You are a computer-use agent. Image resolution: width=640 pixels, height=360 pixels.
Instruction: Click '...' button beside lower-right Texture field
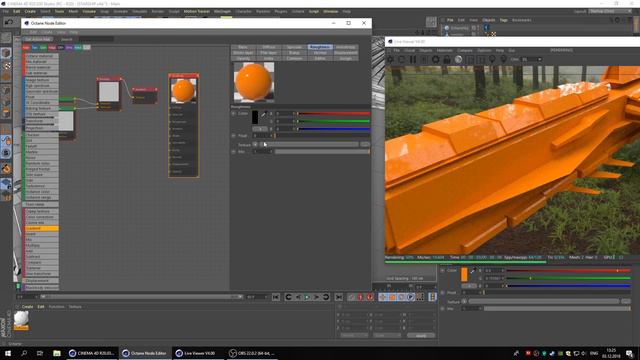click(626, 302)
